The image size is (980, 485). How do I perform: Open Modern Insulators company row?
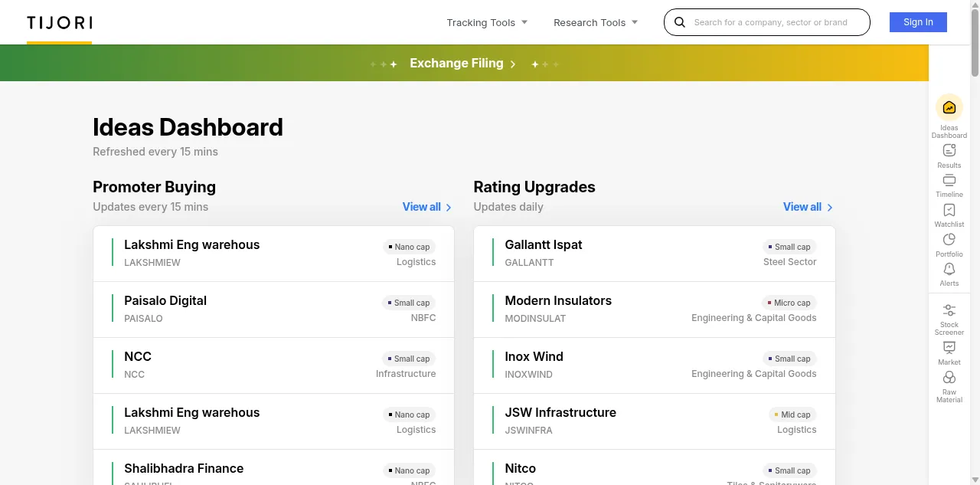point(655,310)
